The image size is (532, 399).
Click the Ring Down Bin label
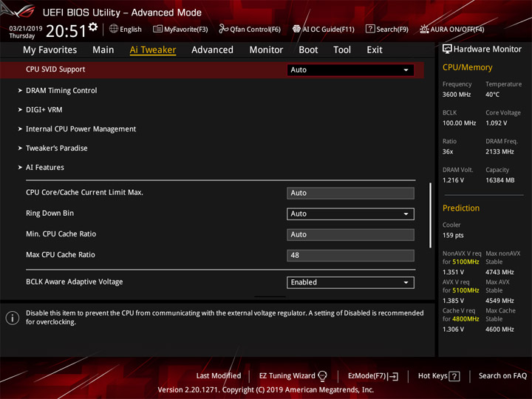[x=50, y=213]
